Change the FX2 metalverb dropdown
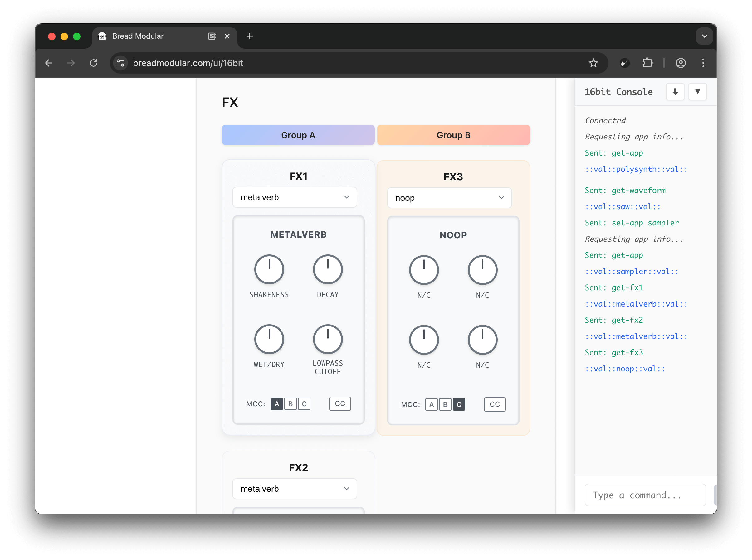 coord(295,489)
